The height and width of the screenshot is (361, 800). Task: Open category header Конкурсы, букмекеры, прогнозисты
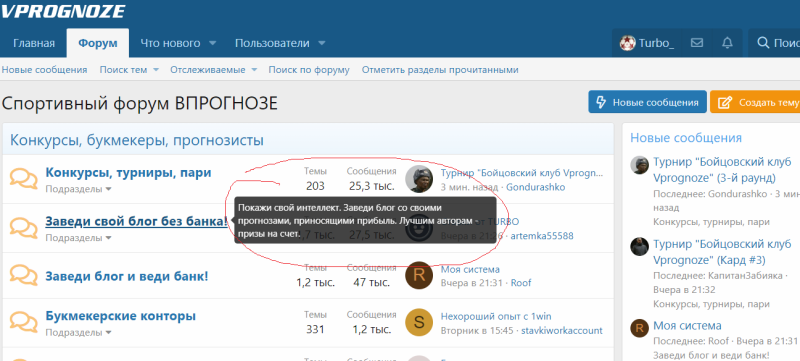[137, 140]
